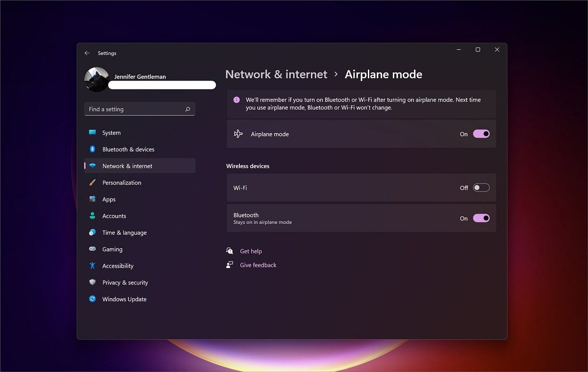Open Accessibility settings

tap(140, 266)
